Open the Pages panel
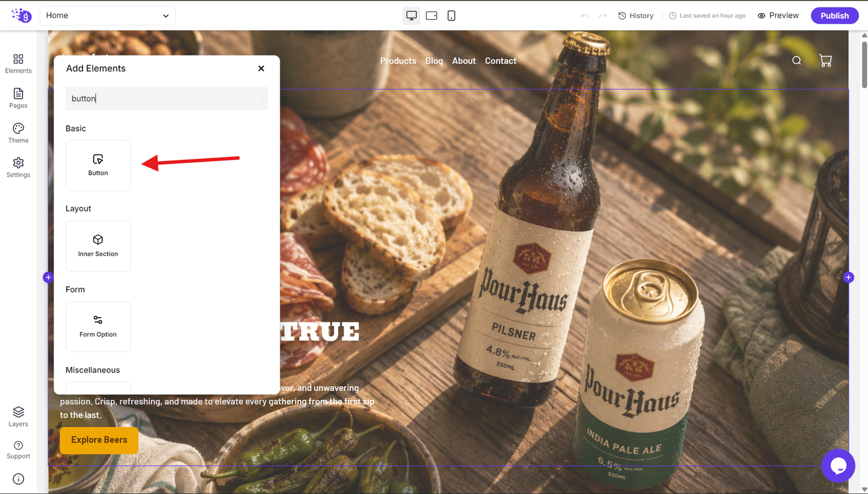 (x=18, y=98)
